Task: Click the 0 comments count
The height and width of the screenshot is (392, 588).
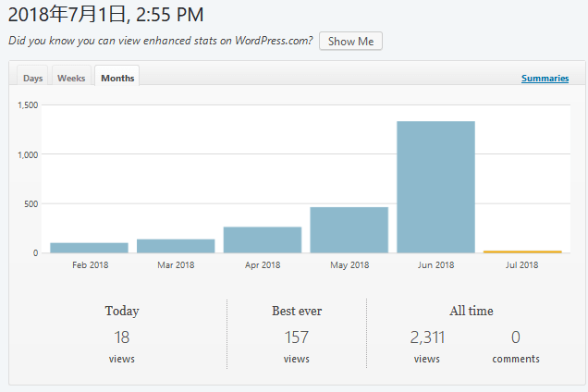Action: pos(515,337)
